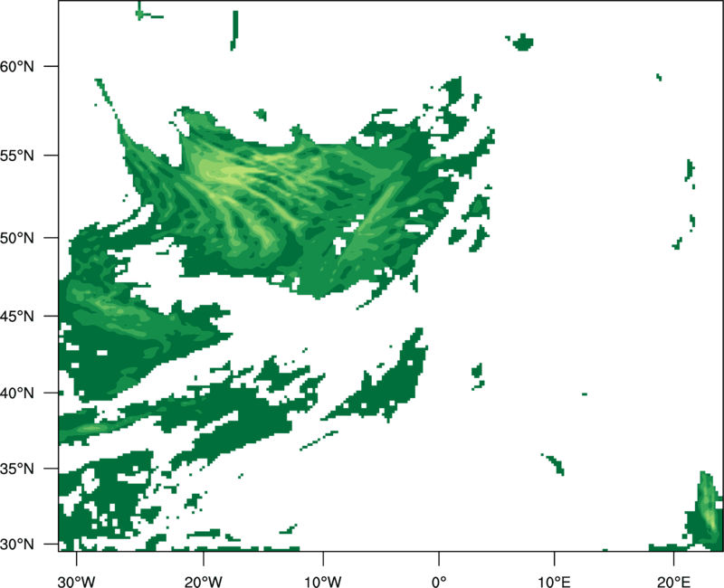Click the 30°W longitude label
Viewport: 724px width, 588px height.
pos(76,582)
